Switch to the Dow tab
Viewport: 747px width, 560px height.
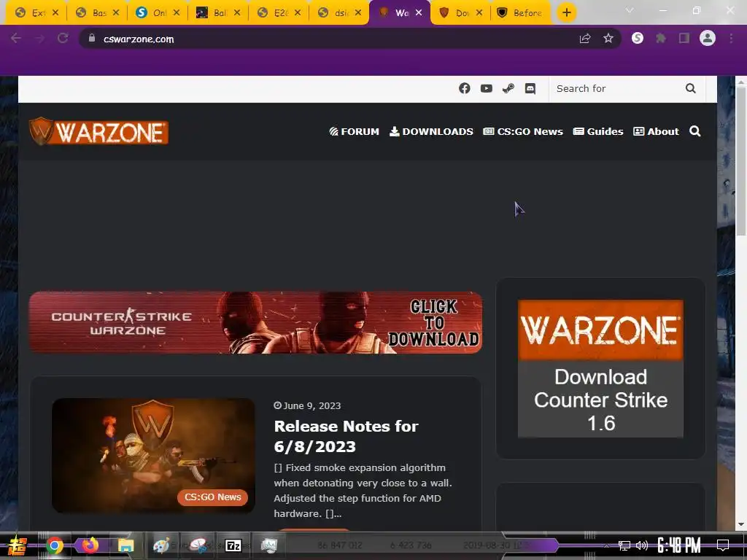coord(460,13)
